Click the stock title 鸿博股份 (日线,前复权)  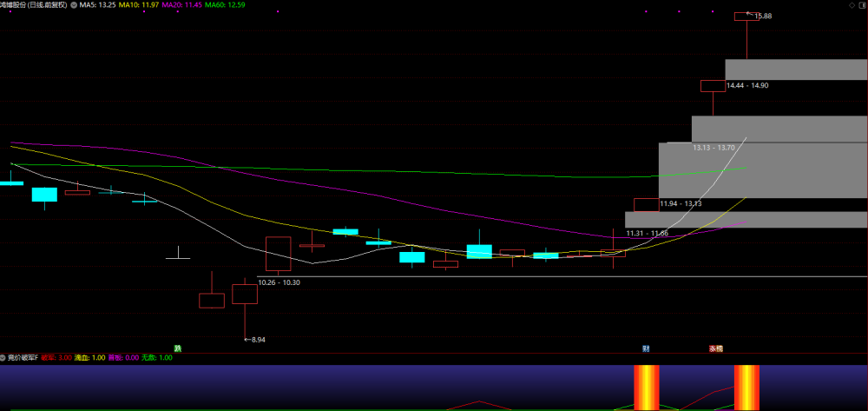click(x=34, y=5)
